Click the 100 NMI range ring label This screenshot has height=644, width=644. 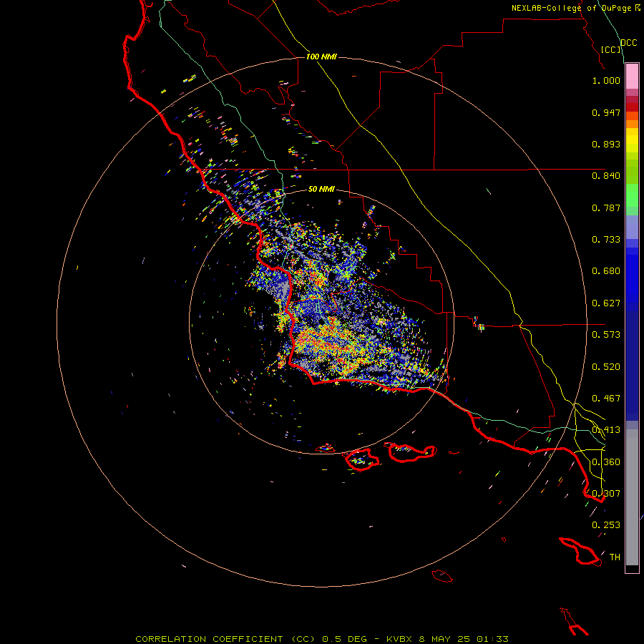[x=321, y=57]
